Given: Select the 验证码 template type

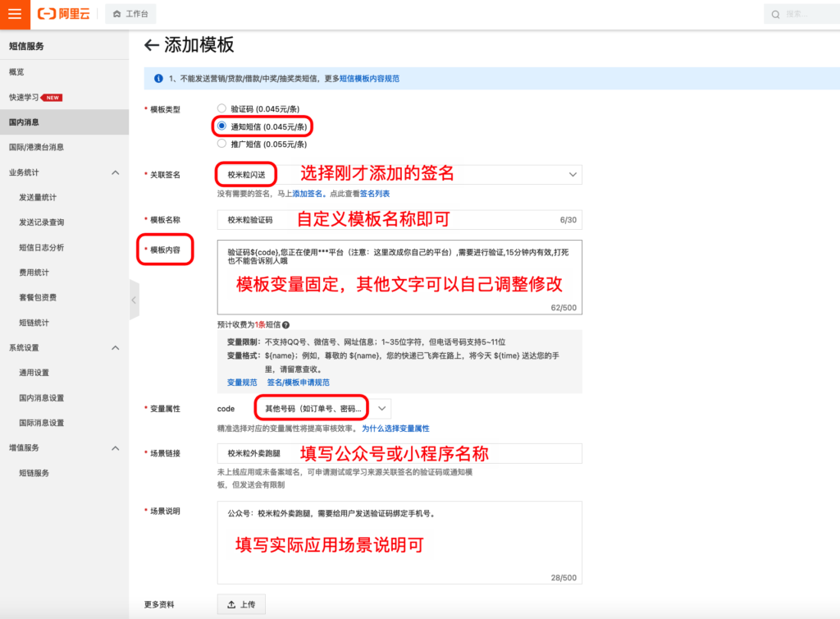Looking at the screenshot, I should tap(221, 108).
